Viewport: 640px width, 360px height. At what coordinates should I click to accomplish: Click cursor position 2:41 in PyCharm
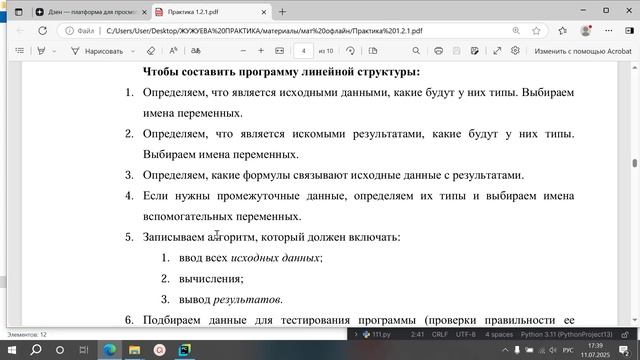[x=417, y=334]
